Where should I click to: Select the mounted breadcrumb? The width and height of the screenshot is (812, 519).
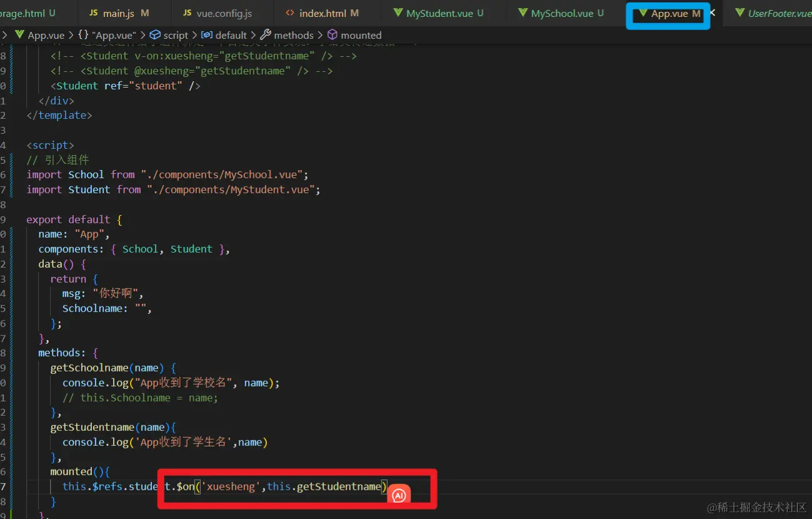pyautogui.click(x=354, y=35)
